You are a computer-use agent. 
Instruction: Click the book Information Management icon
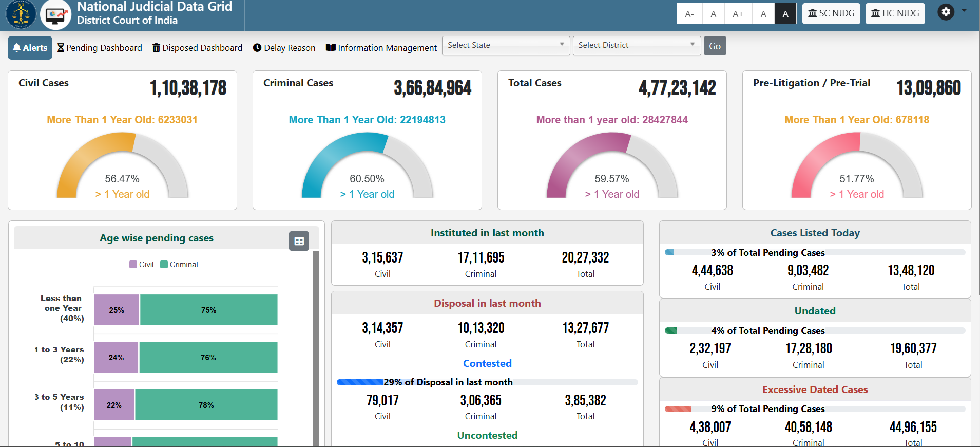(x=331, y=48)
